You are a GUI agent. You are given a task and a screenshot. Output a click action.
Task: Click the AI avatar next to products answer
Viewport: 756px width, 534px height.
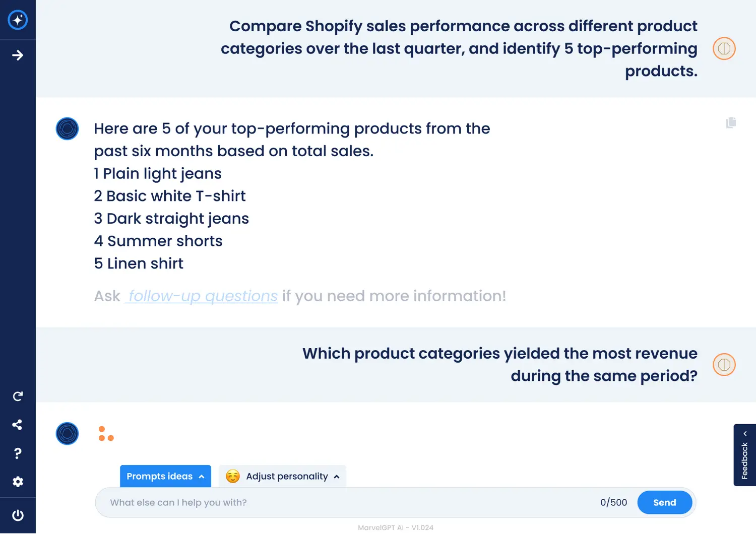pyautogui.click(x=67, y=128)
